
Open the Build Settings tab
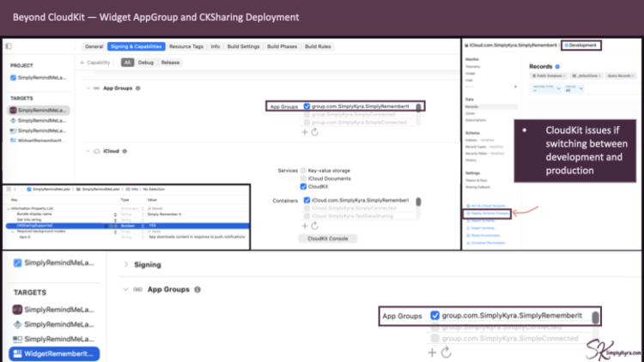tap(244, 46)
